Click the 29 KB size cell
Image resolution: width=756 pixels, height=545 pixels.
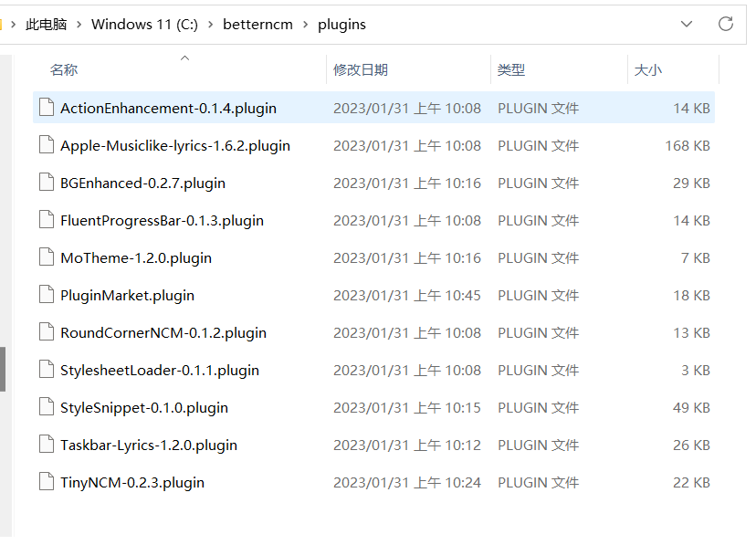click(691, 183)
